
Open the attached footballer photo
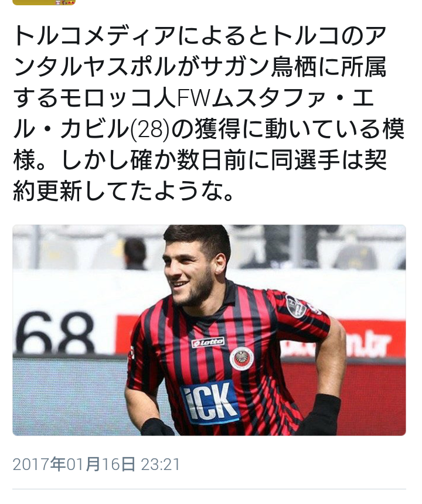coord(209,330)
